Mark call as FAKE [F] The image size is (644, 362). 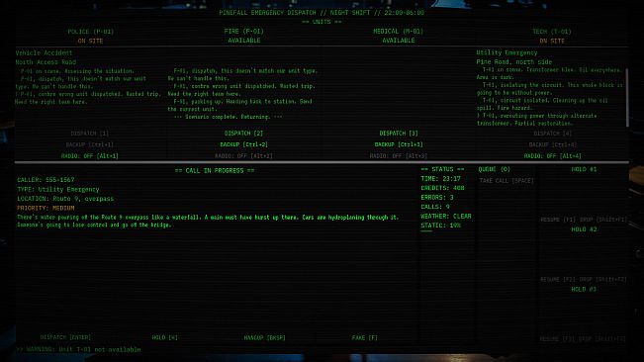(x=365, y=338)
